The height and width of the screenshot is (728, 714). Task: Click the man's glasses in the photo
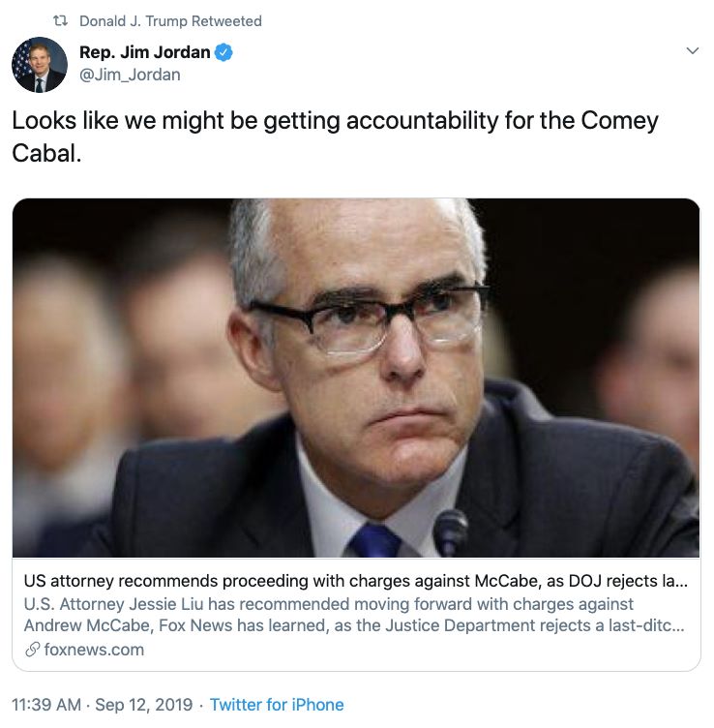(368, 322)
